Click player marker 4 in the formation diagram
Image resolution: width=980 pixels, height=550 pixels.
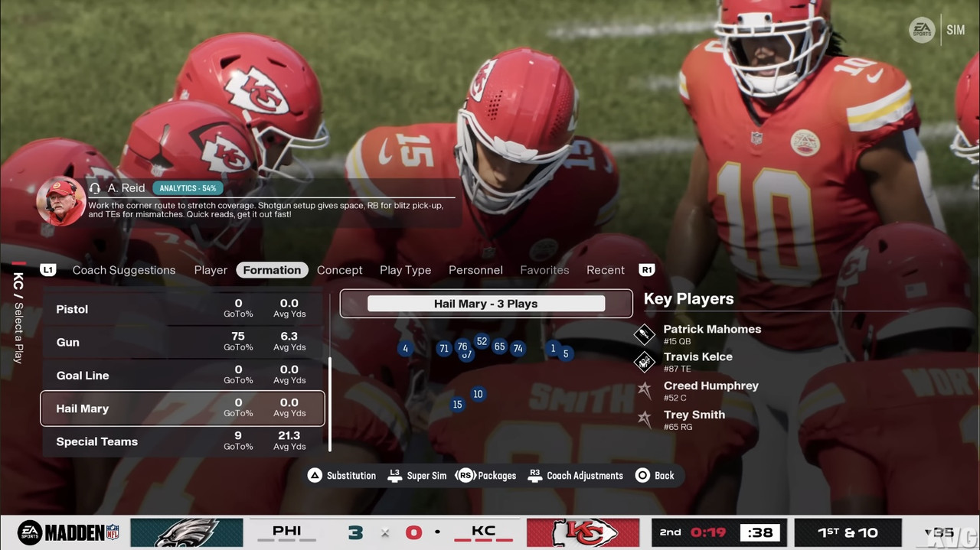click(405, 349)
